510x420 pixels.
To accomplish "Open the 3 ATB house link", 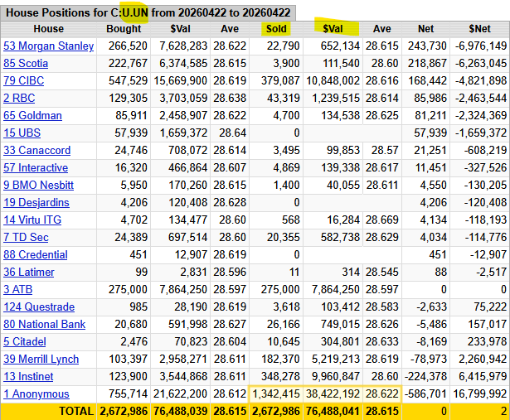I will [17, 289].
